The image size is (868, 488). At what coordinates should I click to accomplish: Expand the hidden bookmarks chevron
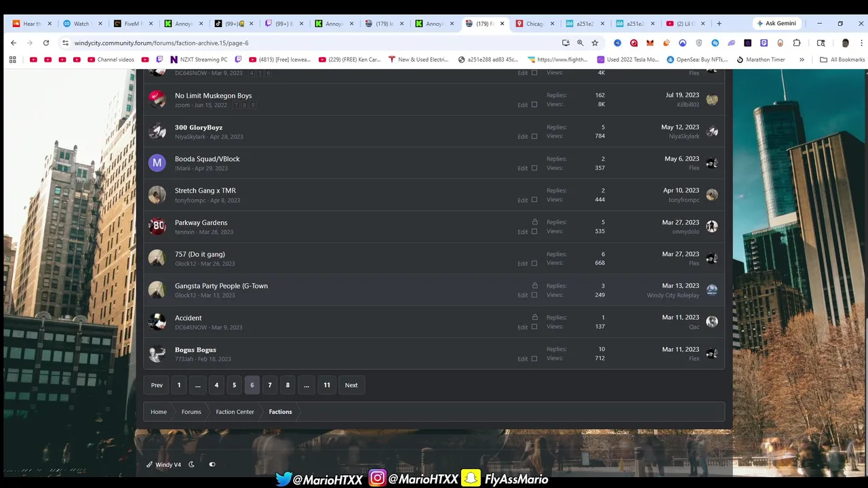(802, 60)
